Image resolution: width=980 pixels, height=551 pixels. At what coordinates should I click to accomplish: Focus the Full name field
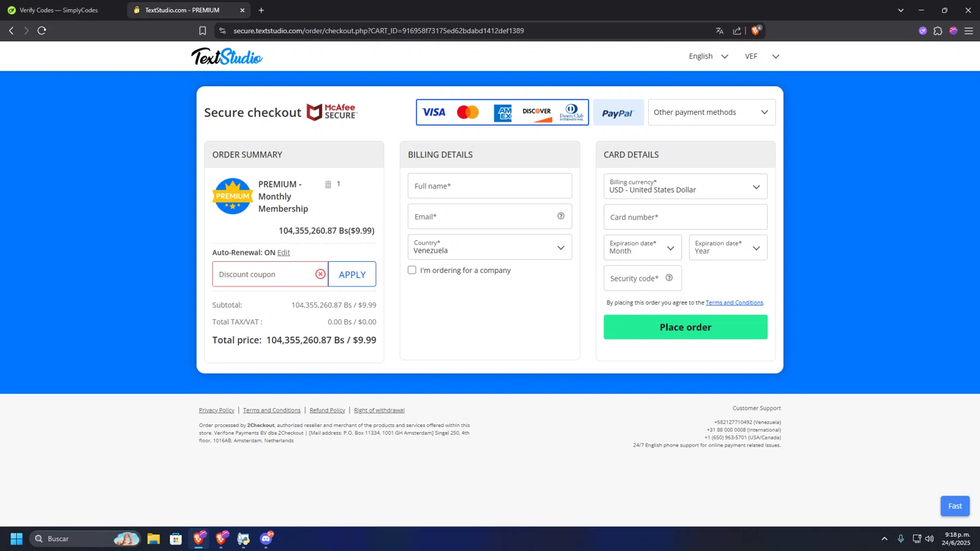[x=489, y=186]
